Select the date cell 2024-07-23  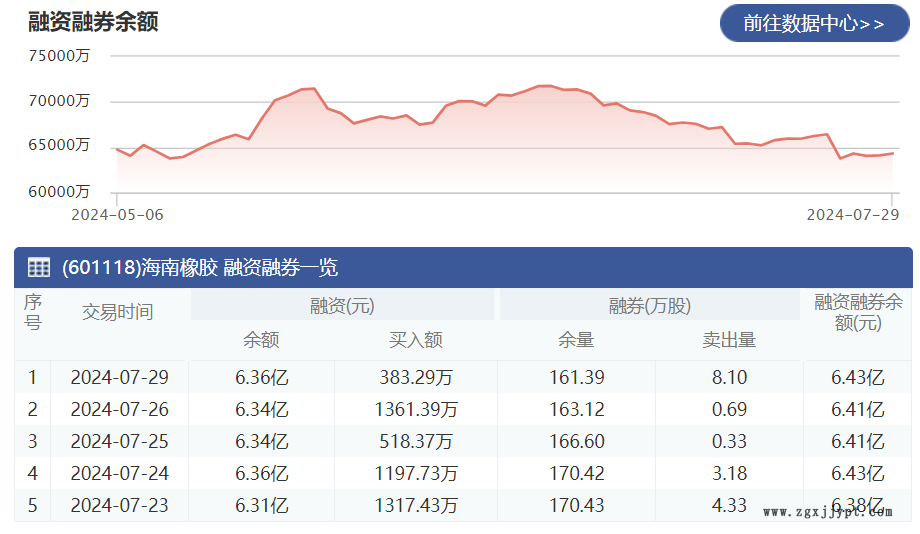120,505
